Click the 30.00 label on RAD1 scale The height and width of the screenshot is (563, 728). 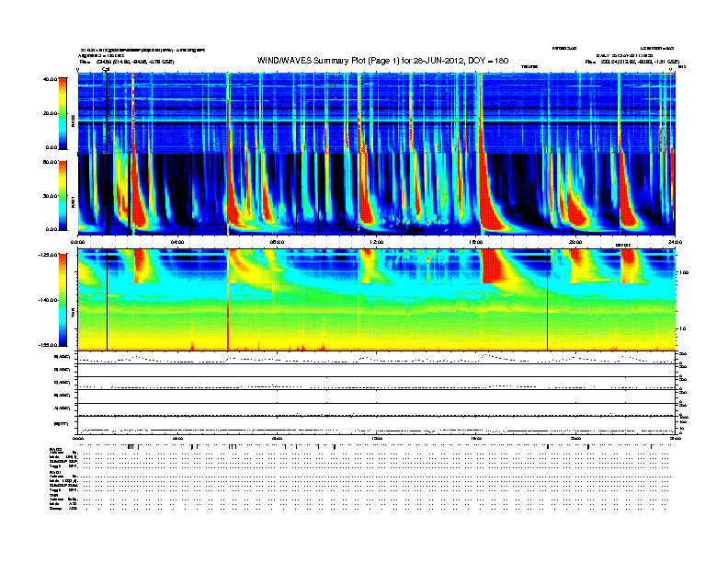click(50, 196)
